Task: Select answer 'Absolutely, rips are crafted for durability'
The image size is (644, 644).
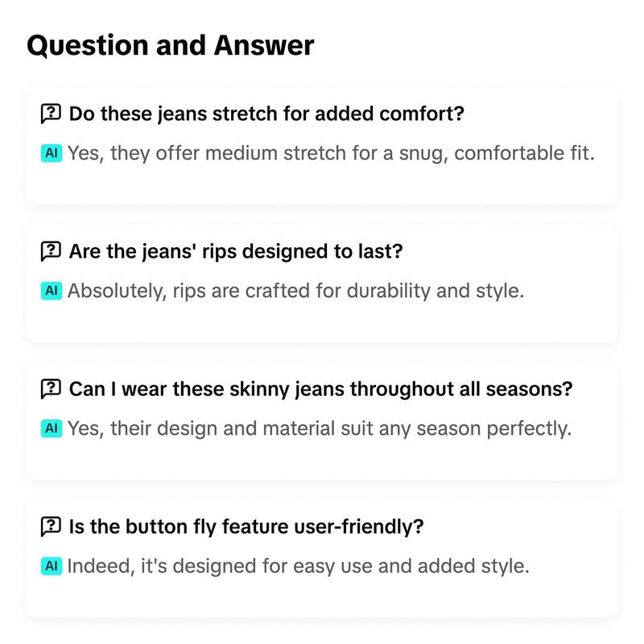Action: (x=295, y=291)
